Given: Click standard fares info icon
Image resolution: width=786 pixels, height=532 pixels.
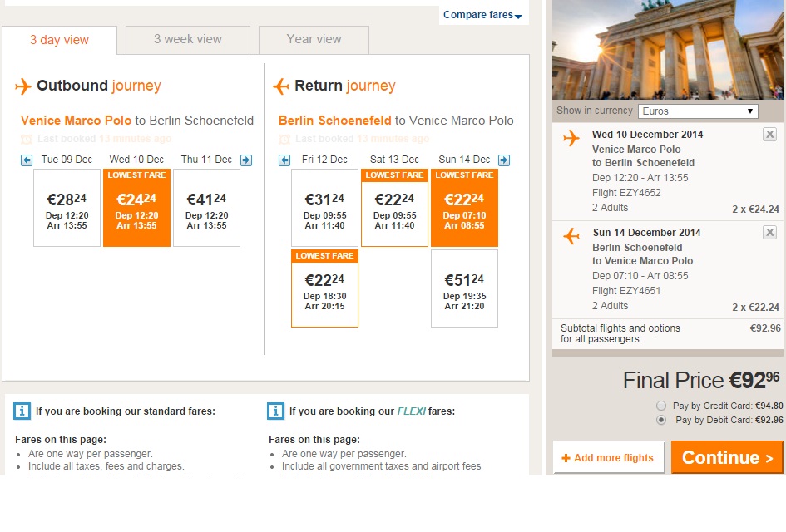Looking at the screenshot, I should [x=22, y=411].
